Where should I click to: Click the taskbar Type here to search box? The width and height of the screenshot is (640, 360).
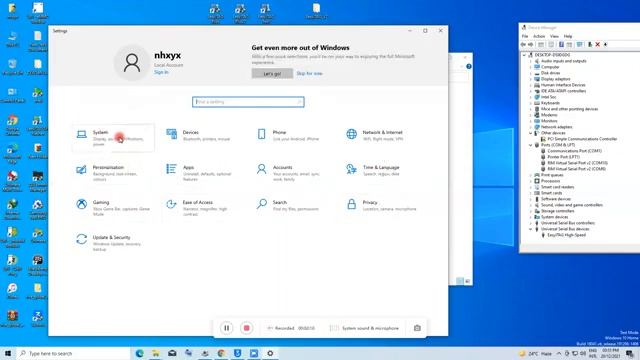click(73, 353)
